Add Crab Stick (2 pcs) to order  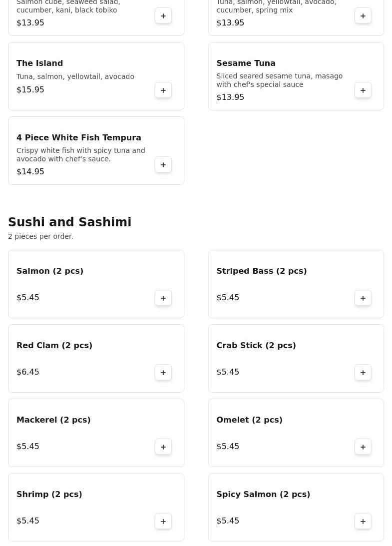363,373
